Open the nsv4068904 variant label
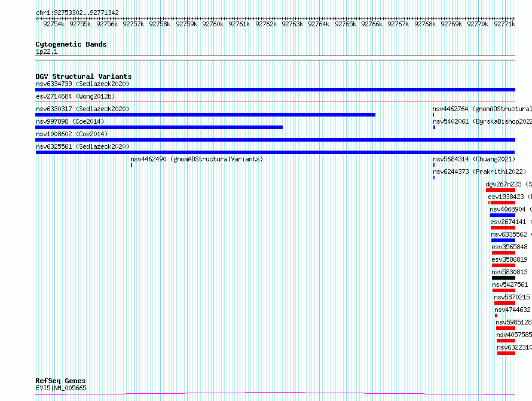This screenshot has height=401, width=532. [510, 209]
